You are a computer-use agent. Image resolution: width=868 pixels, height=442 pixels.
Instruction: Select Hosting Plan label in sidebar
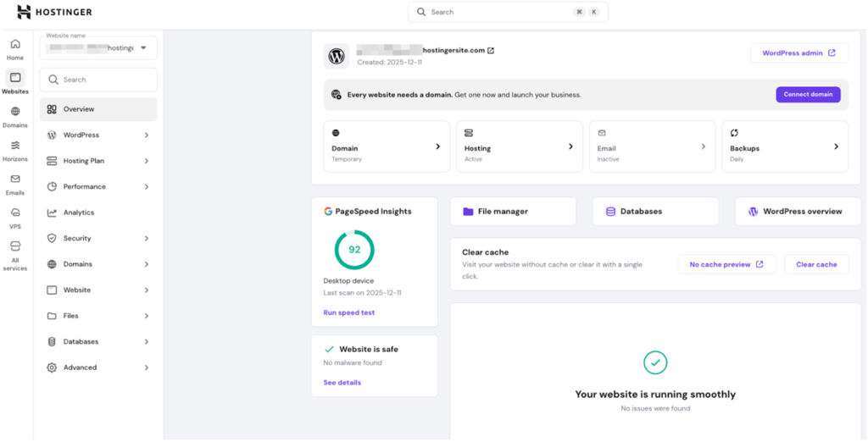(x=84, y=161)
